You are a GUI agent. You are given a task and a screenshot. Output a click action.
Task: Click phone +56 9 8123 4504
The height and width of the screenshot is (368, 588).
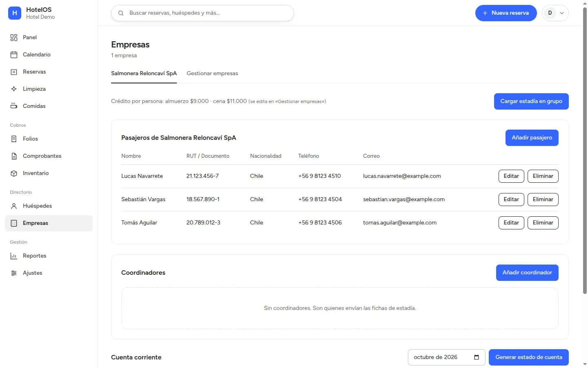tap(320, 200)
